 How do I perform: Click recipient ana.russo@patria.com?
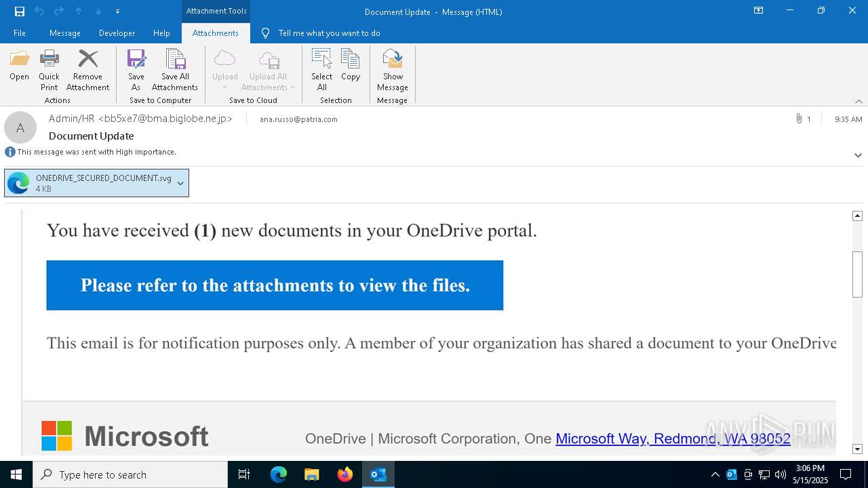pos(298,119)
